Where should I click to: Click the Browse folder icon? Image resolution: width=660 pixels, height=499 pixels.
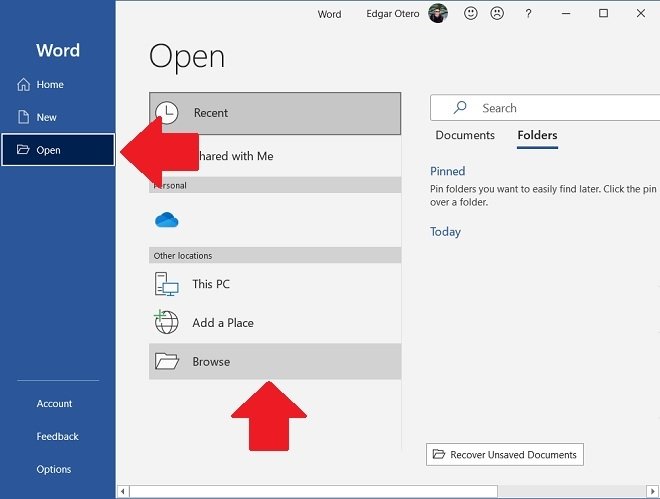[167, 361]
